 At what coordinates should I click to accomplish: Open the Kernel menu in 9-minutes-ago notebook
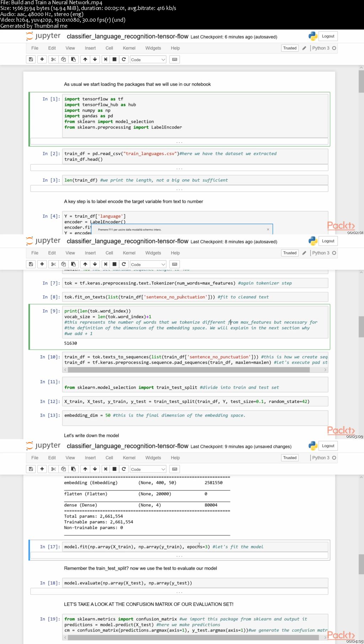pyautogui.click(x=129, y=458)
